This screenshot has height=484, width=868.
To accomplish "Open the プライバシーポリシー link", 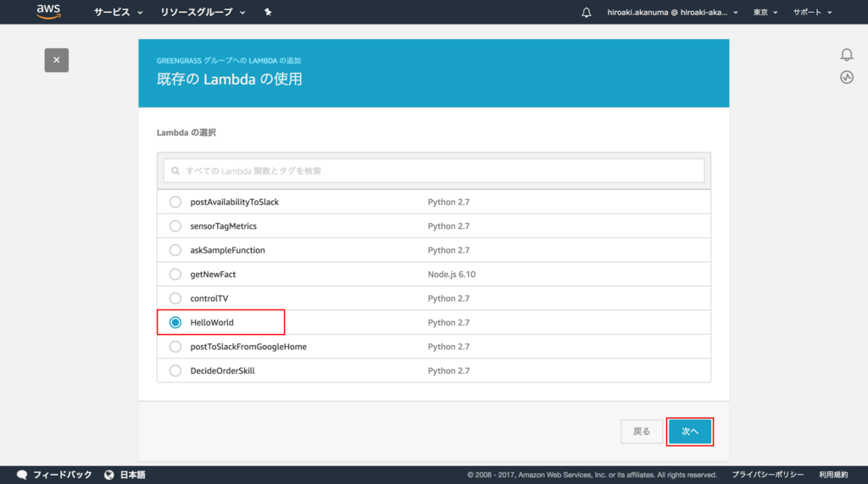I will 768,475.
